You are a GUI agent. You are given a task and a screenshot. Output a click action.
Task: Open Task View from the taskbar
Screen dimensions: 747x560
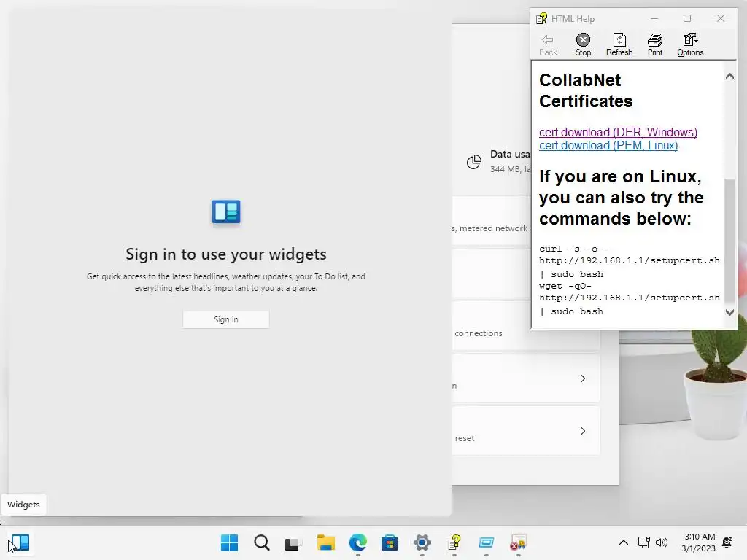[293, 542]
